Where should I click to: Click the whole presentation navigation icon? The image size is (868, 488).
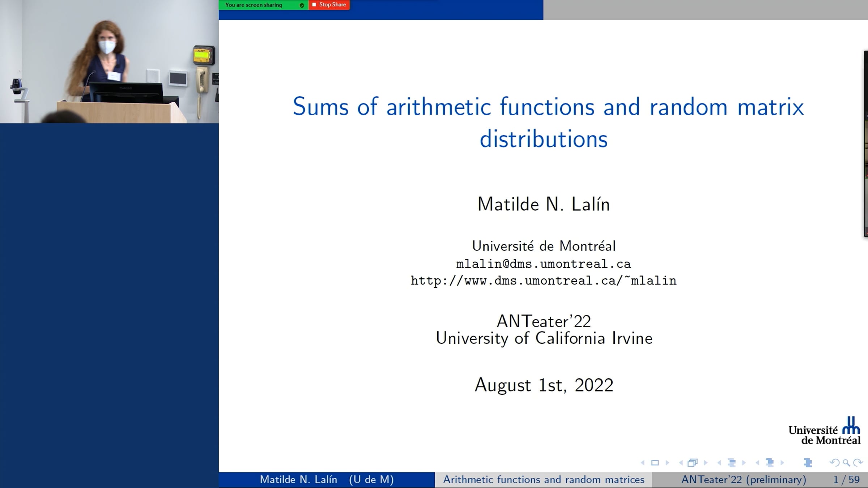(x=808, y=463)
